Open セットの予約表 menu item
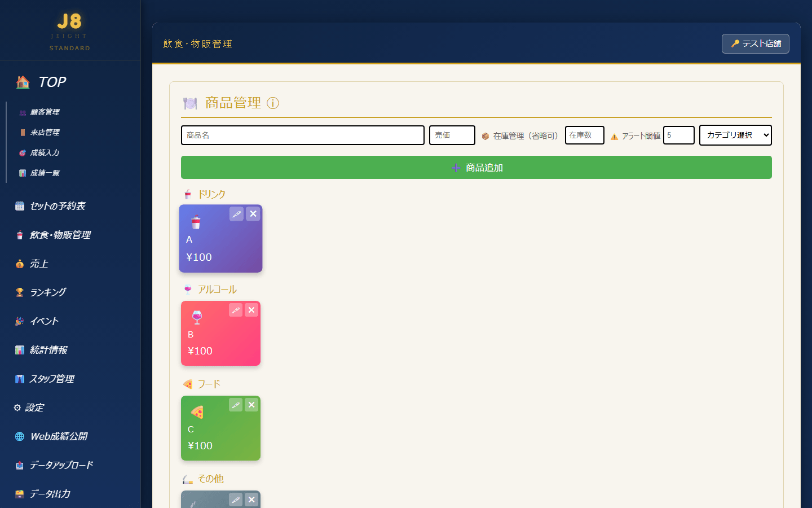Screen dimensions: 812x508 50,206
